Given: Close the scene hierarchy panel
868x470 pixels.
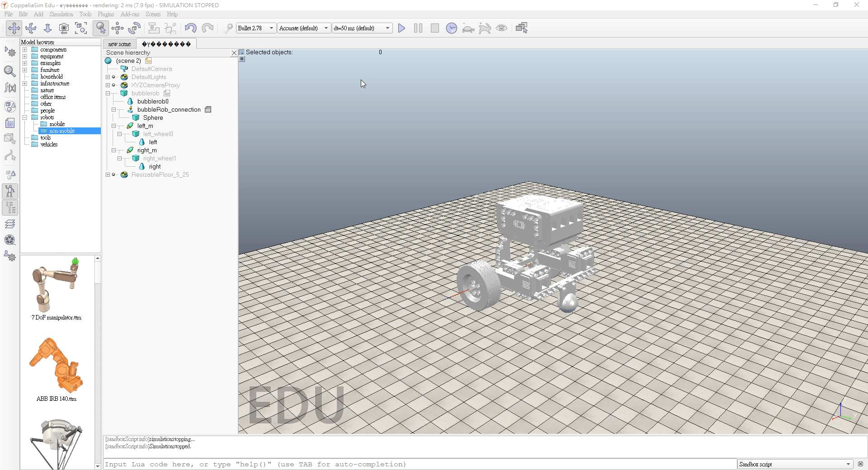Looking at the screenshot, I should coord(234,53).
